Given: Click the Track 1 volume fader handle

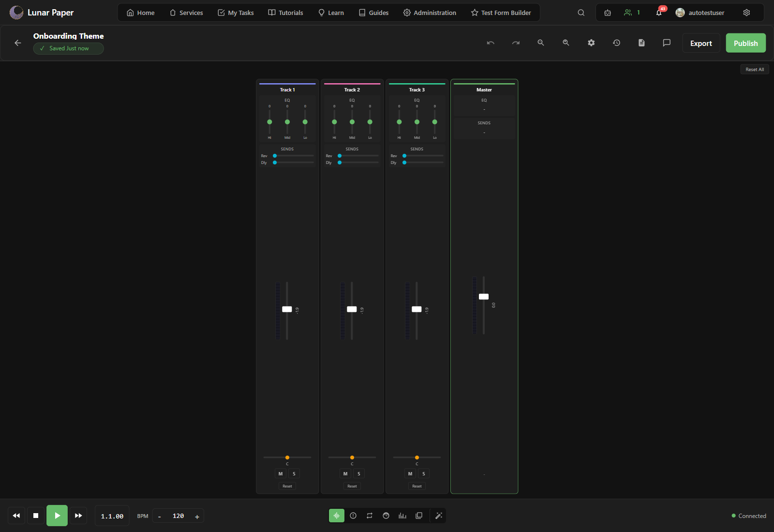Looking at the screenshot, I should click(x=287, y=309).
